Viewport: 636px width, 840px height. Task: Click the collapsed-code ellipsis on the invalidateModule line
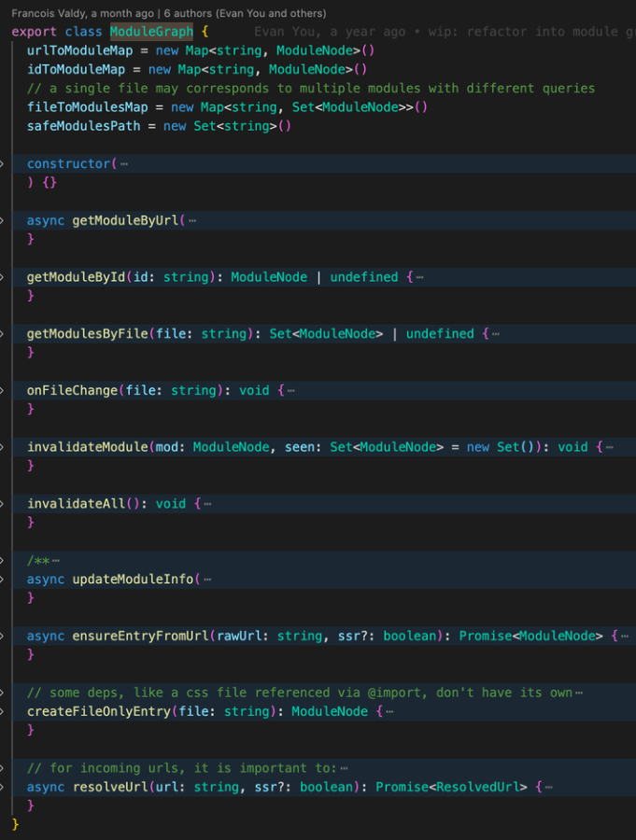[609, 447]
